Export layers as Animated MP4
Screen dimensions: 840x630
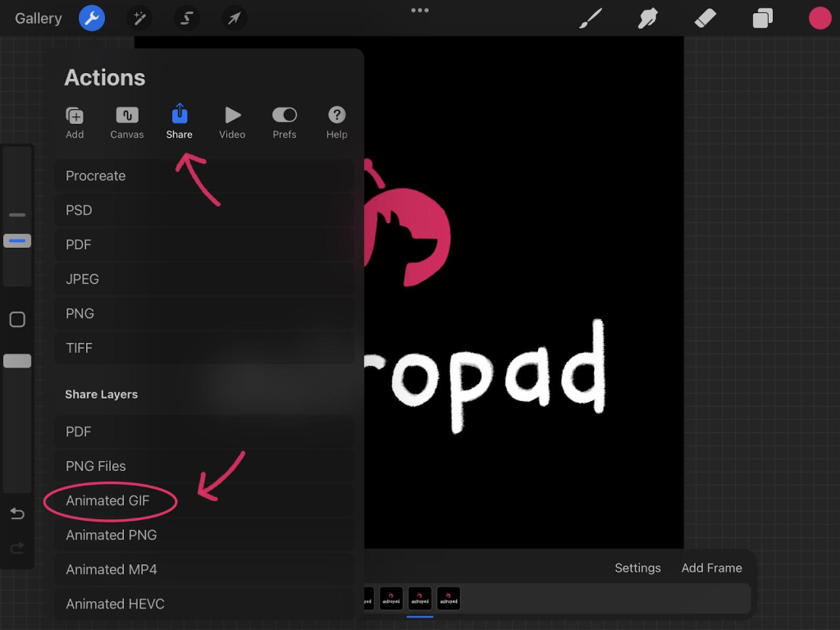pos(203,569)
